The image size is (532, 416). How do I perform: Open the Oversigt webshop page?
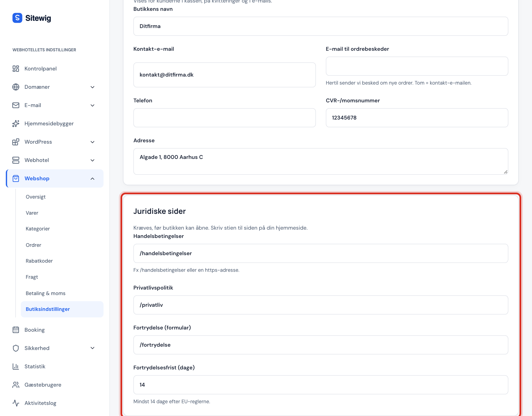click(x=62, y=197)
